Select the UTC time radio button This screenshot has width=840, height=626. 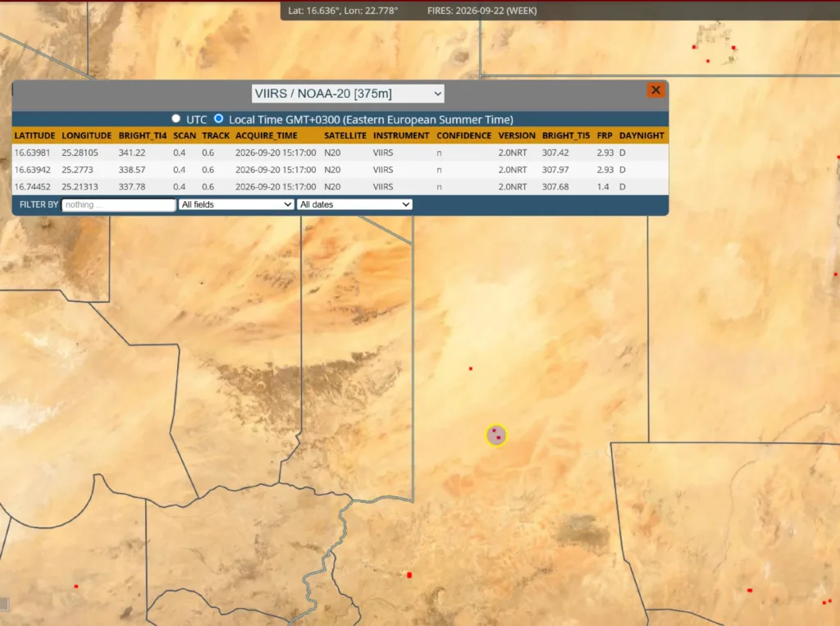[x=176, y=118]
